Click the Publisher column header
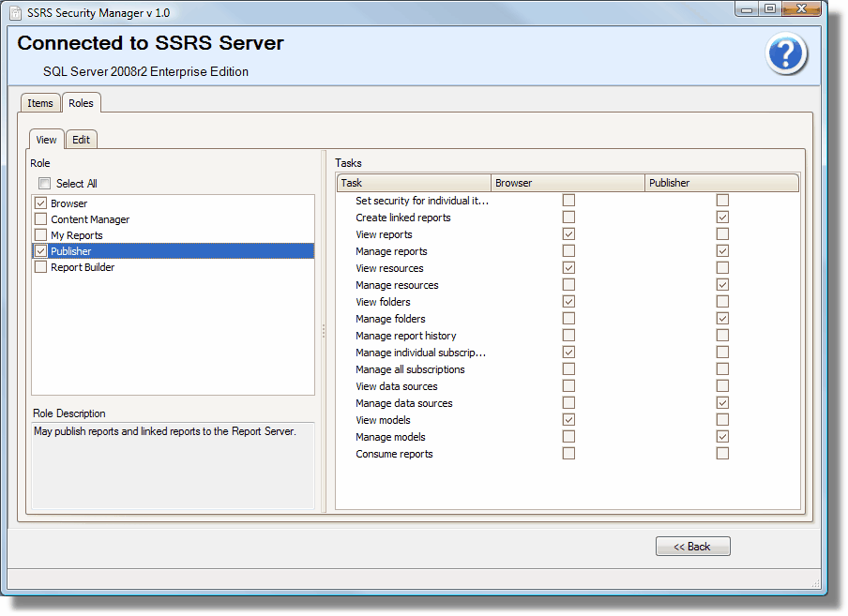This screenshot has width=848, height=616. click(x=721, y=183)
